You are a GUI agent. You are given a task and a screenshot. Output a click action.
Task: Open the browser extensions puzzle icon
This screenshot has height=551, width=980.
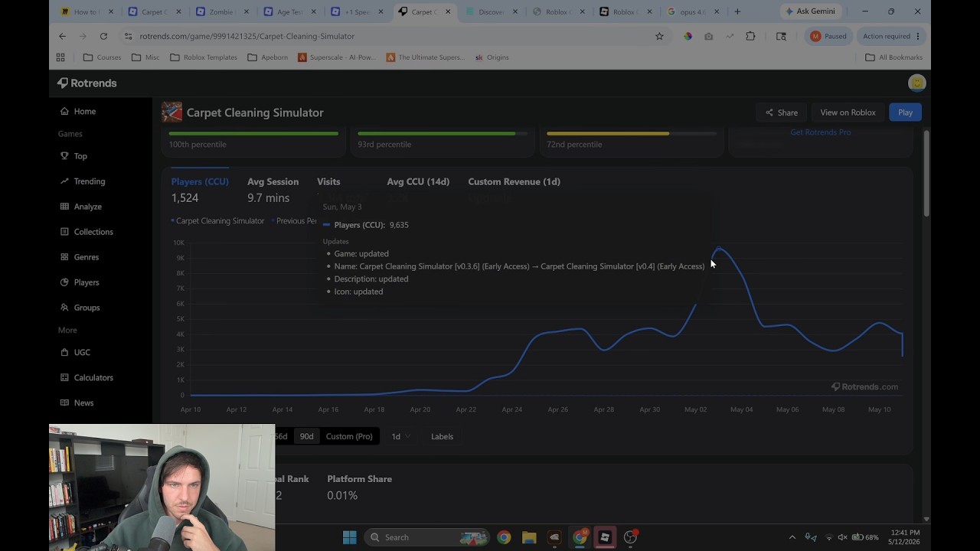coord(750,36)
